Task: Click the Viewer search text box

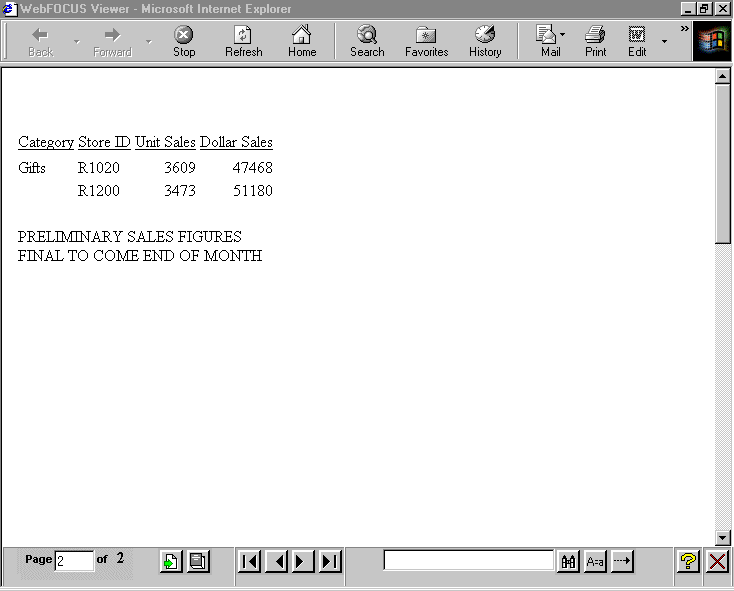Action: (x=469, y=560)
